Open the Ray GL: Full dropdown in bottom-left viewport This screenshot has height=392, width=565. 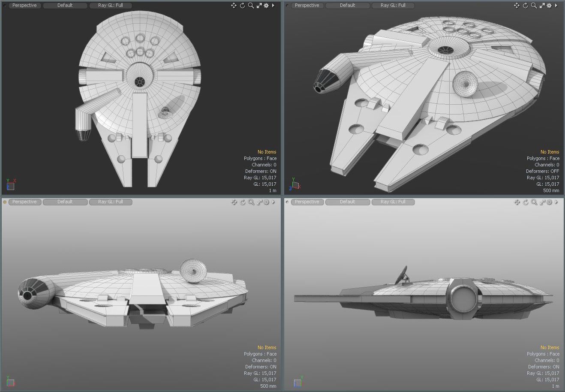click(x=111, y=202)
